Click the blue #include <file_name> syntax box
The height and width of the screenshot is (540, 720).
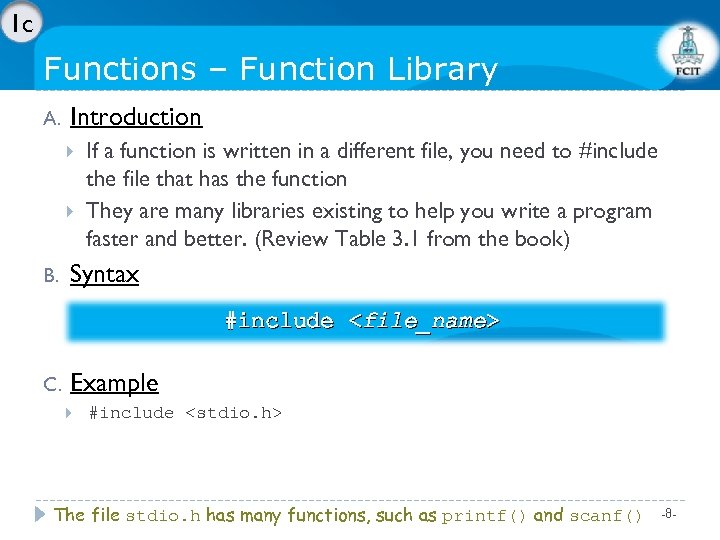tap(364, 321)
